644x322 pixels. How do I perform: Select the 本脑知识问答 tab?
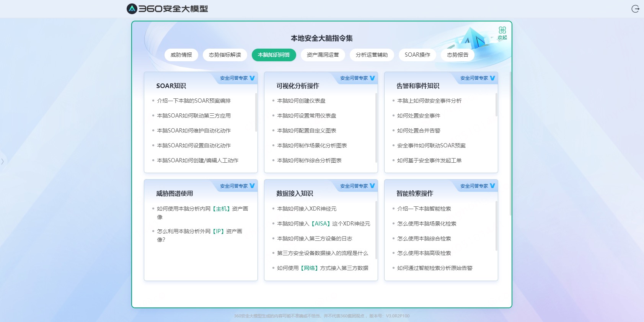tap(274, 55)
